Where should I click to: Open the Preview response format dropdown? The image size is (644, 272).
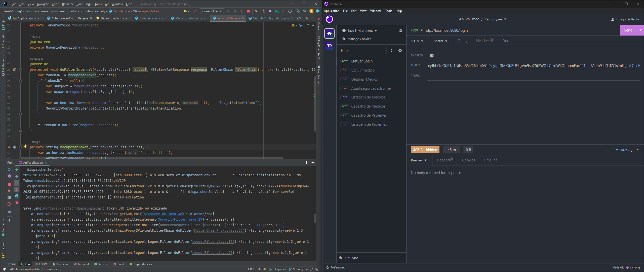click(419, 160)
